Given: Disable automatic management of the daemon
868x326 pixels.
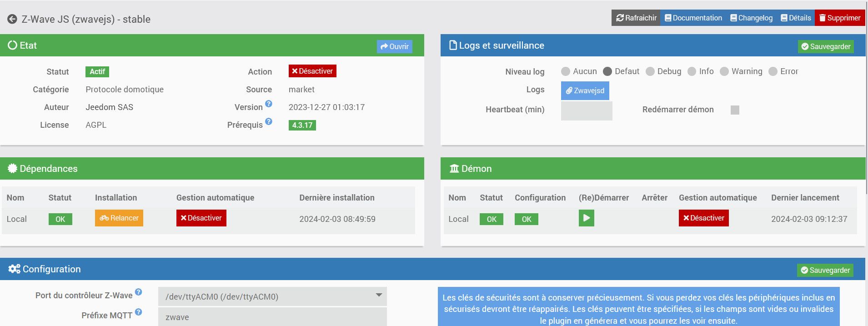Looking at the screenshot, I should (x=704, y=218).
